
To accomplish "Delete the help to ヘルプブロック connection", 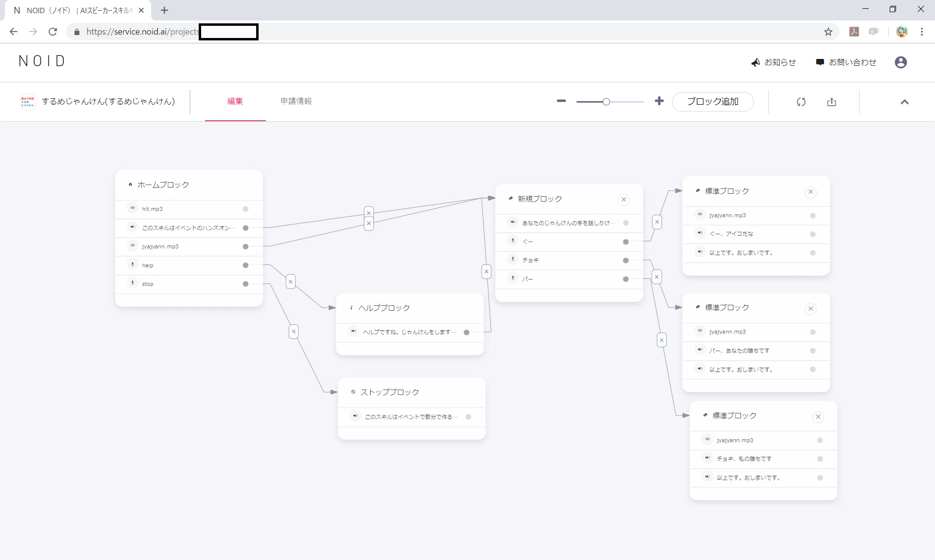I will pyautogui.click(x=291, y=281).
